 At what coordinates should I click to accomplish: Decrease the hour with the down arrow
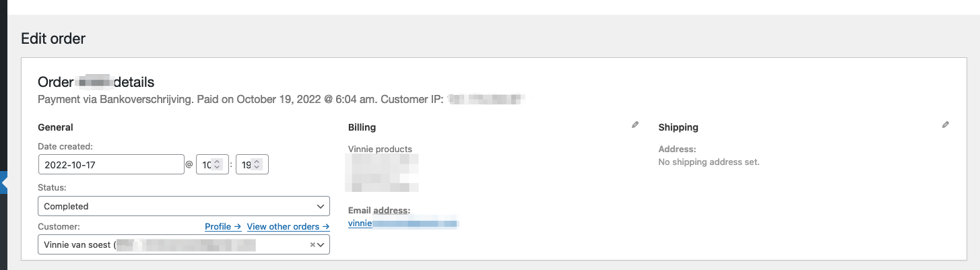pyautogui.click(x=217, y=168)
